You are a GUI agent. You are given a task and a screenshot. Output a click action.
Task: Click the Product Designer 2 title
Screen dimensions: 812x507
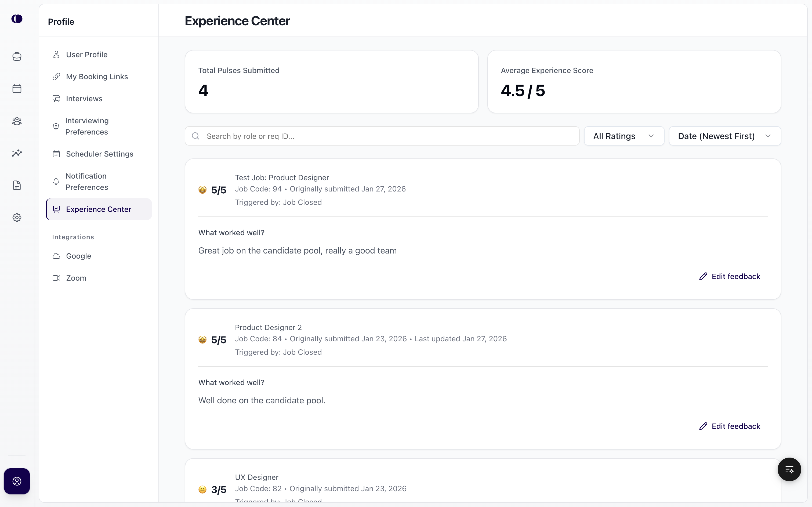pyautogui.click(x=268, y=327)
